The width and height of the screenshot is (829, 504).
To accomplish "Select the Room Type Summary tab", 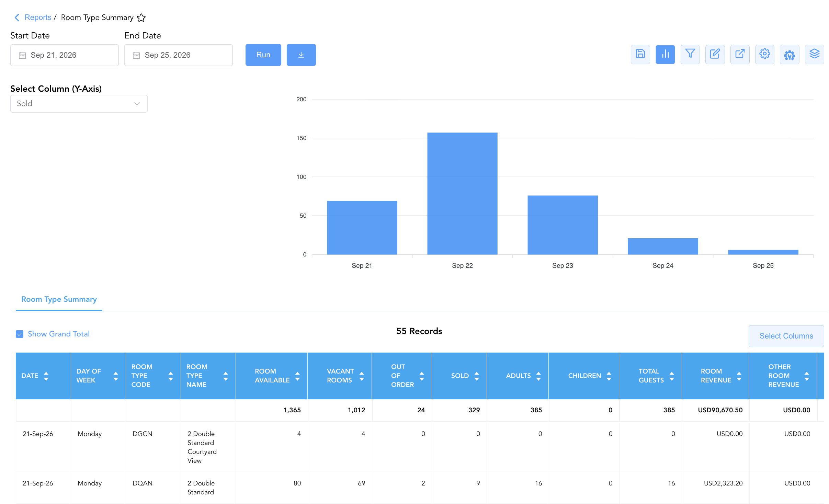I will pos(59,299).
